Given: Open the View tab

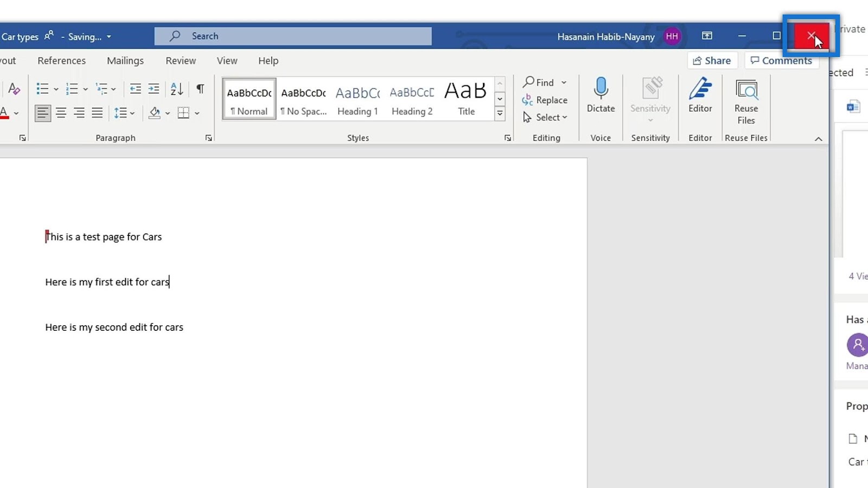Looking at the screenshot, I should tap(227, 61).
